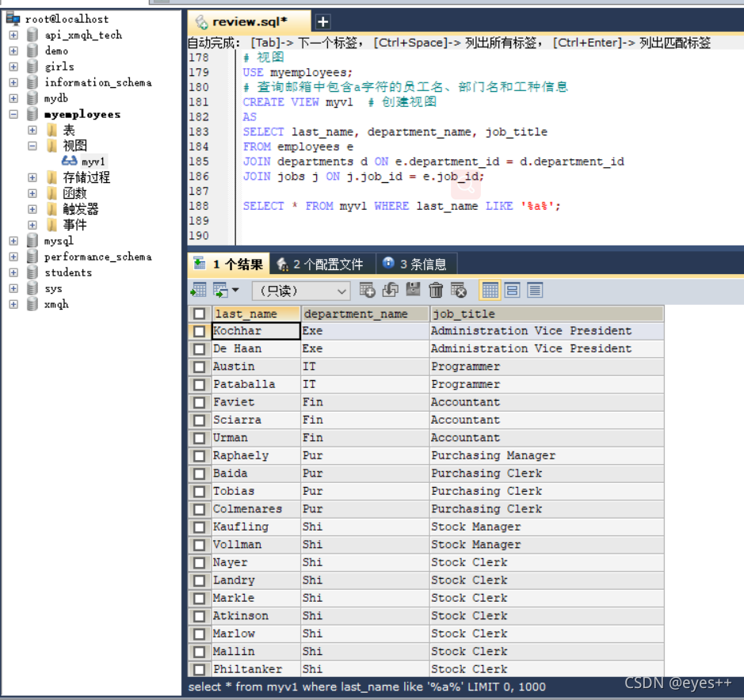This screenshot has height=700, width=744.
Task: Click the mysql database icon
Action: (32, 241)
